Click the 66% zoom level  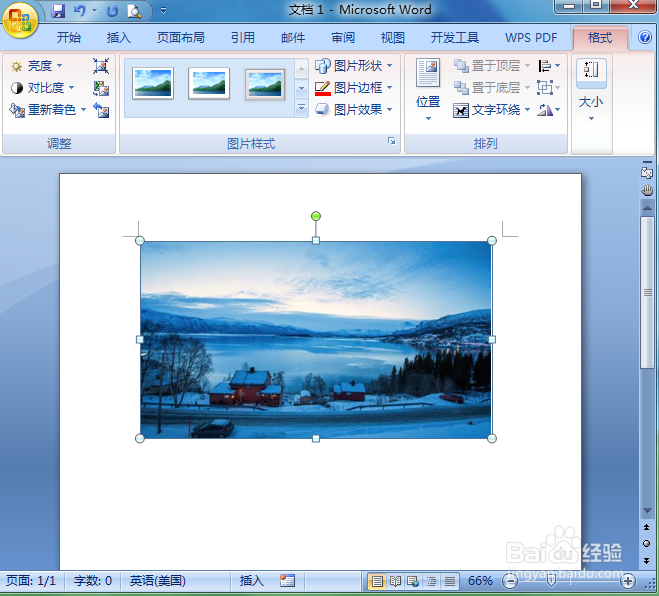click(480, 581)
